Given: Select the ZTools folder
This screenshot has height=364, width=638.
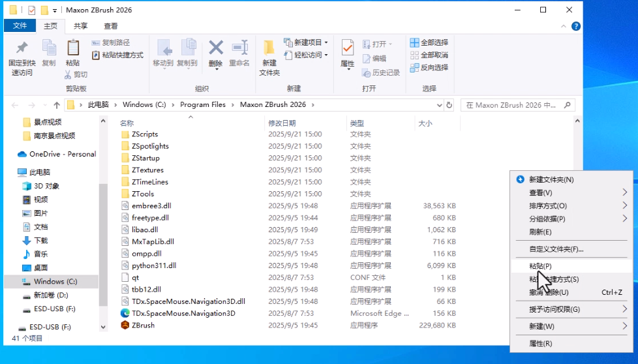Looking at the screenshot, I should (138, 194).
